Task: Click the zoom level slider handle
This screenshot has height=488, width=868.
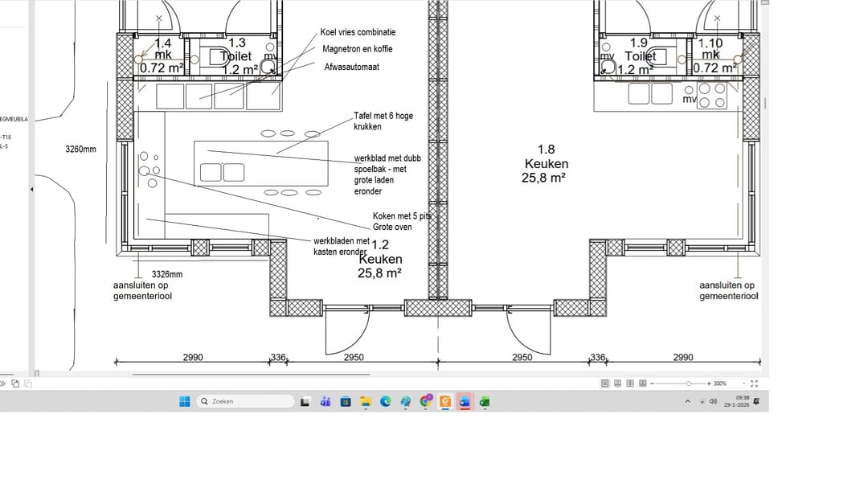Action: tap(689, 383)
